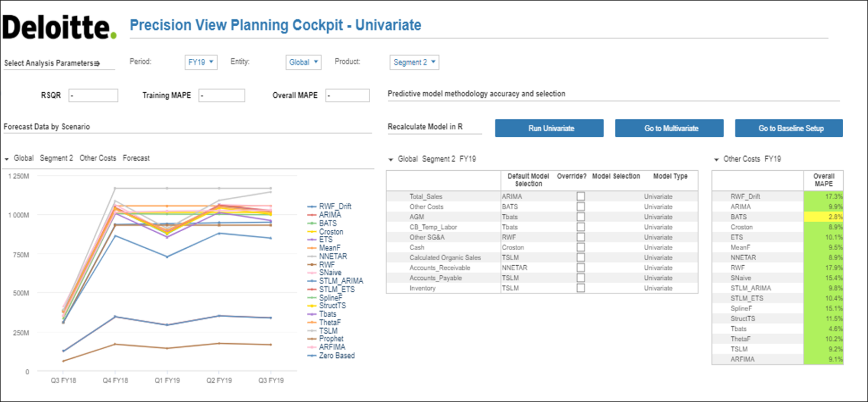Click the Select Analysis Parameters arrow icon
Viewport: 868px width, 402px height.
click(97, 63)
